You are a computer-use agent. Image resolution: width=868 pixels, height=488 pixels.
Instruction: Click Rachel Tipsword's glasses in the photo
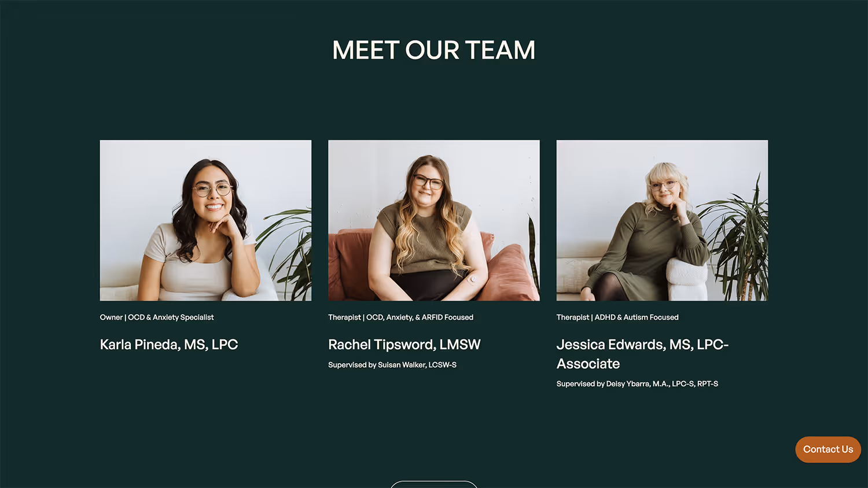point(428,182)
